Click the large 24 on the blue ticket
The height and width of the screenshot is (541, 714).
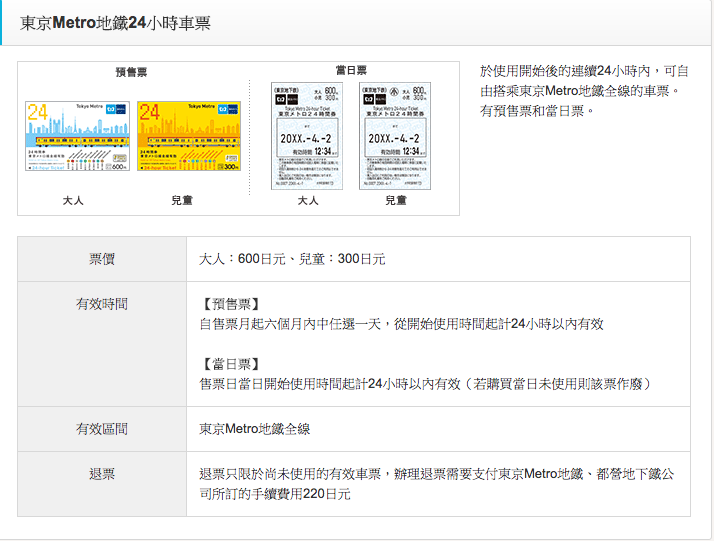[38, 112]
